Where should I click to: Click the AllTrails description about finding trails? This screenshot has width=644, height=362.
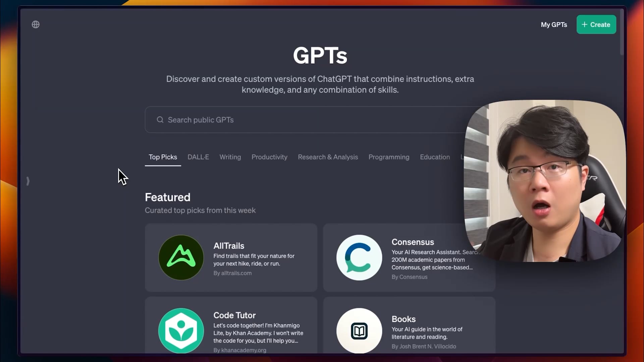(x=254, y=260)
